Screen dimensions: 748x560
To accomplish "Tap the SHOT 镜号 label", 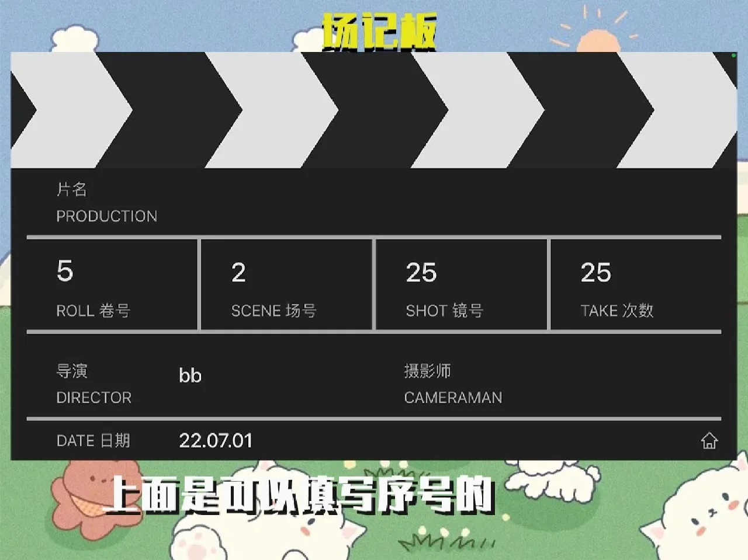I will point(445,311).
